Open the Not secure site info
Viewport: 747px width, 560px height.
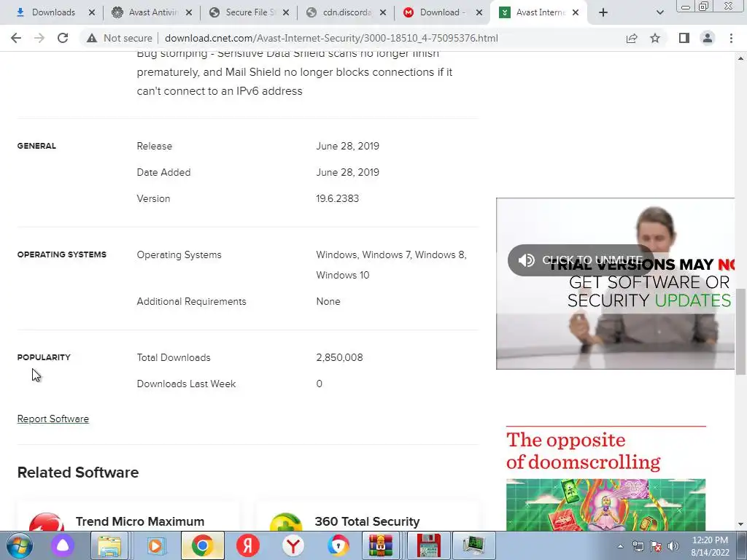pos(120,38)
